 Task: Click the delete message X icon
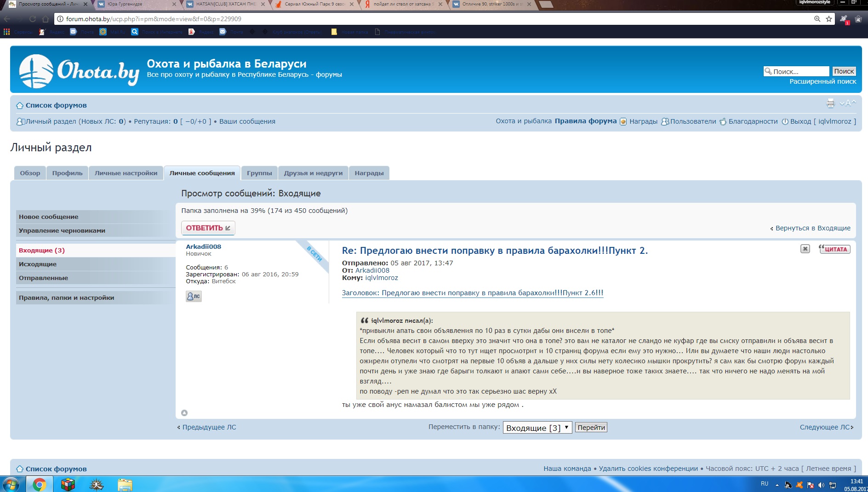coord(805,249)
